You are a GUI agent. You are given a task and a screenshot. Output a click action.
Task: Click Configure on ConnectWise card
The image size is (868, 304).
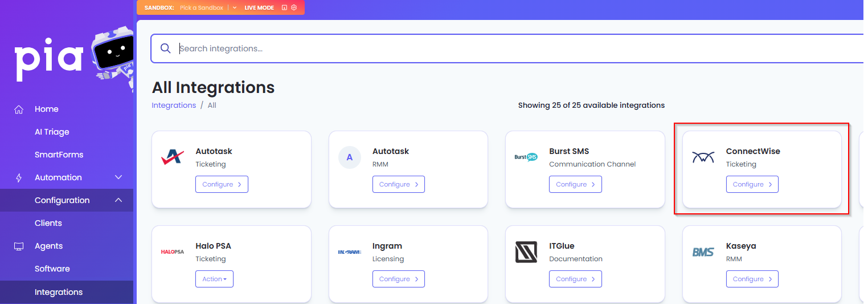coord(752,184)
